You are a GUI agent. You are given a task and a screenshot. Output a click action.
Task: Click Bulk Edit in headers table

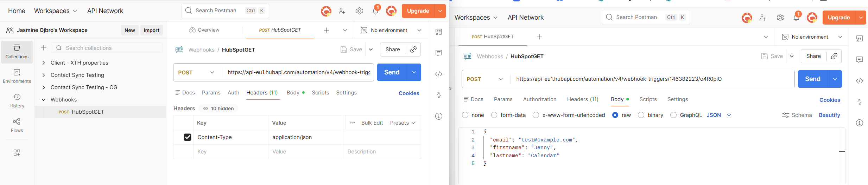point(372,123)
